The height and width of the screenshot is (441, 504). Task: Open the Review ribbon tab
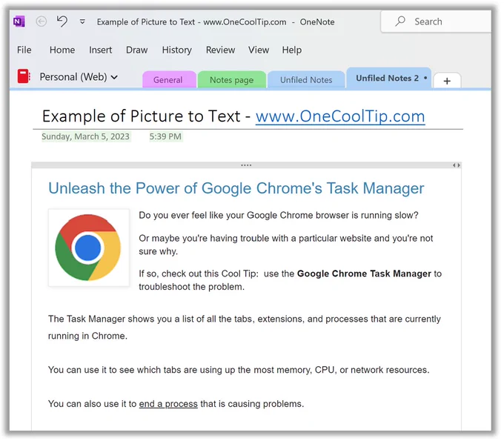(221, 50)
